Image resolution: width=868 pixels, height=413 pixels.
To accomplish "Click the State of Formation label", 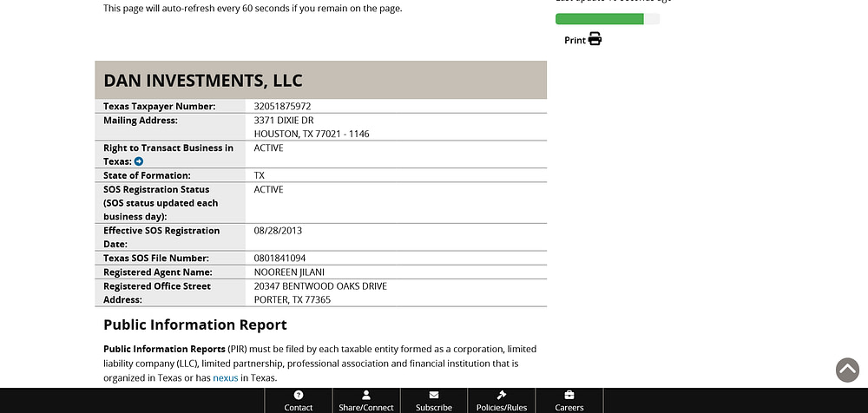I will [147, 175].
